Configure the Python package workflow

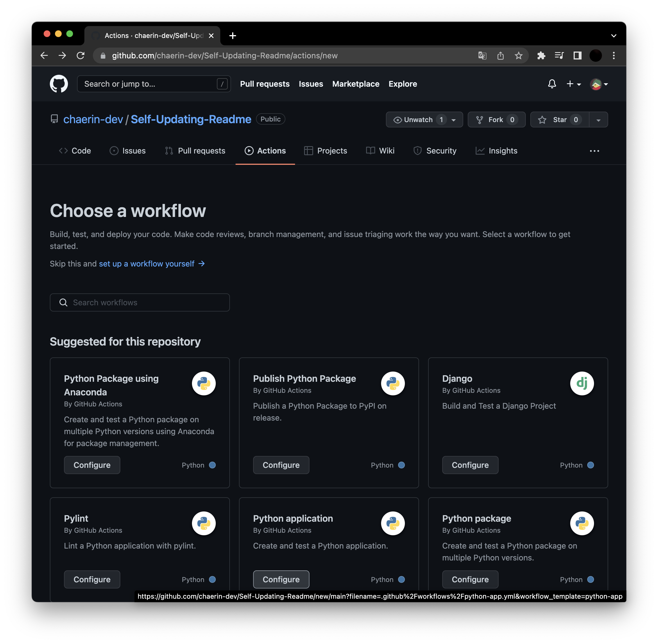(470, 579)
